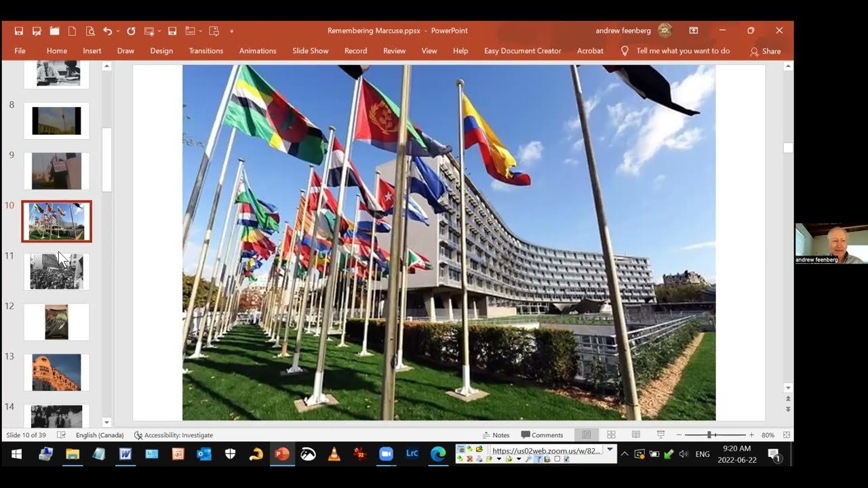Open Microsoft Edge from the taskbar
Screen dimensions: 868x488
(x=438, y=455)
